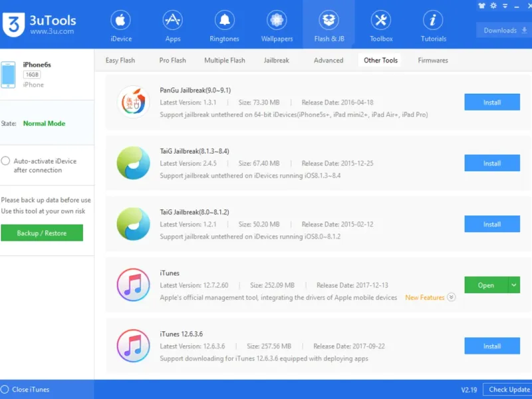This screenshot has width=532, height=399.
Task: Open the skin shirt icon in title bar
Action: coord(481,6)
